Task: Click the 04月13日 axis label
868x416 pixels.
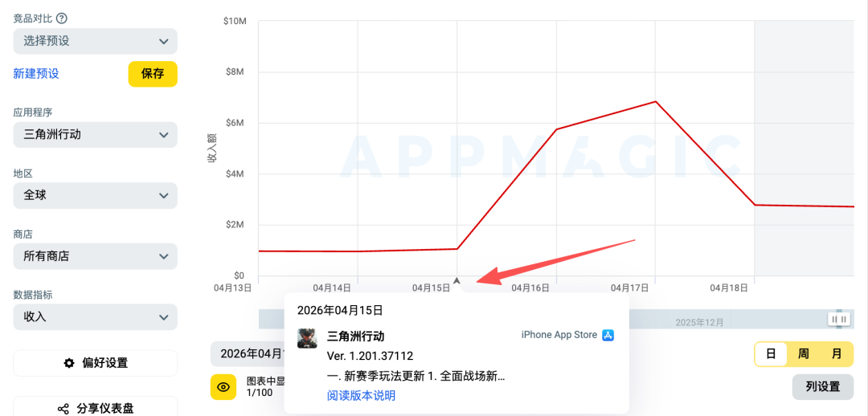Action: click(233, 288)
